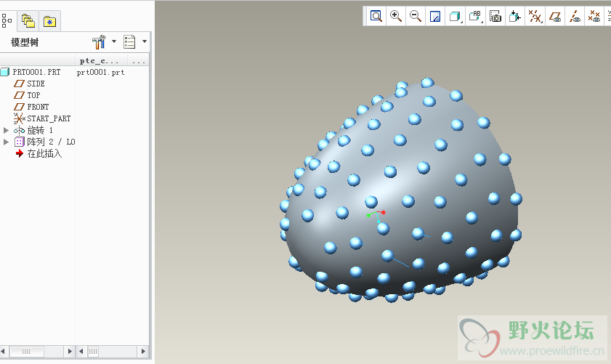Expand the 旋转 1 feature node
Image resolution: width=611 pixels, height=364 pixels.
[x=6, y=130]
